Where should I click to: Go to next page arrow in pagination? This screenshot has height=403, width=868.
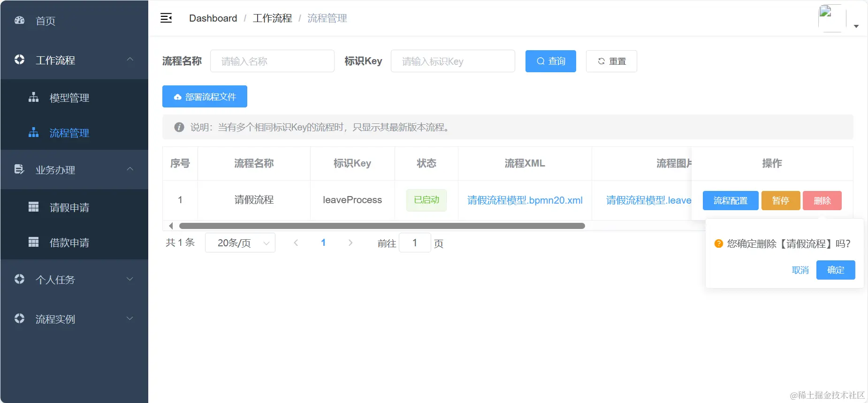(350, 243)
